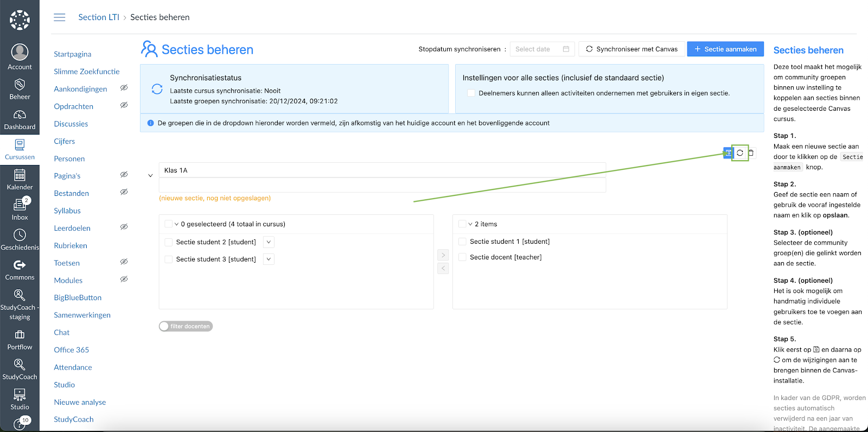This screenshot has height=432, width=868.
Task: Check Sectie docent checkbox
Action: coord(463,257)
